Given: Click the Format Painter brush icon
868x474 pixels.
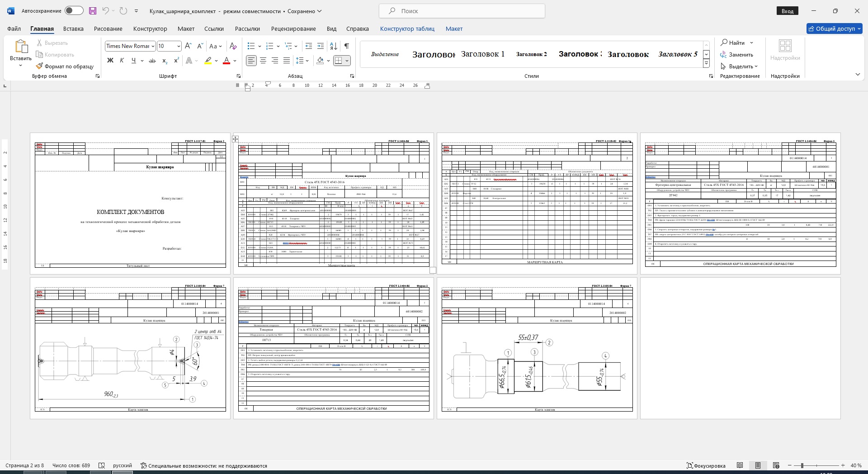Looking at the screenshot, I should pyautogui.click(x=40, y=66).
